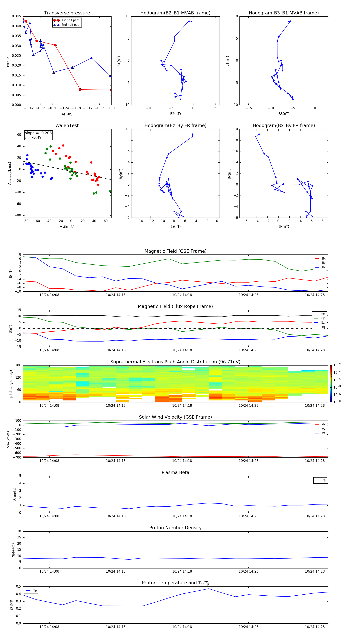Click "10/24 14:08" tick under GSE Magnetic Field plot

coord(49,295)
